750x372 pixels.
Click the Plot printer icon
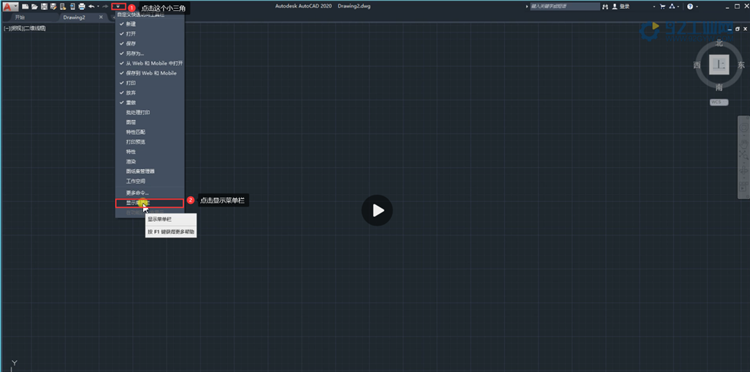pyautogui.click(x=82, y=7)
